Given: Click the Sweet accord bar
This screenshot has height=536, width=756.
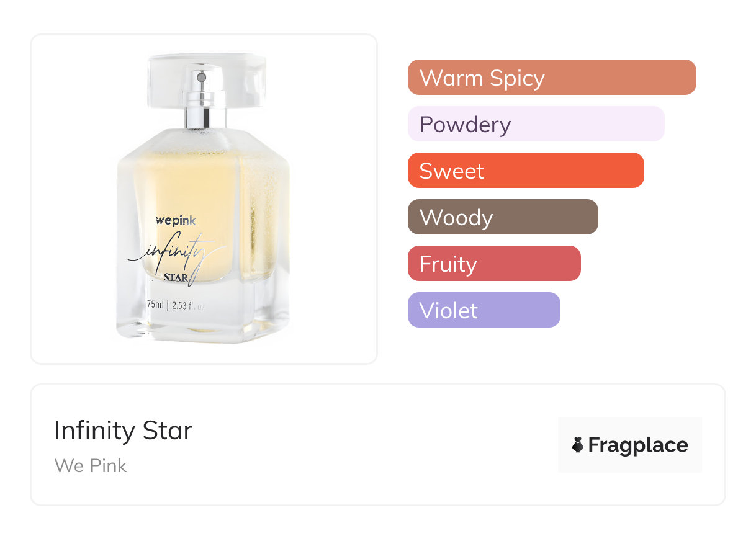Looking at the screenshot, I should pos(526,171).
